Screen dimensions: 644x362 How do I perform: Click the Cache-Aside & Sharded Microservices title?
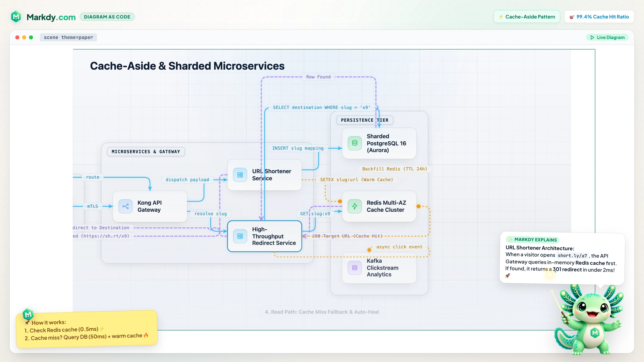point(187,66)
